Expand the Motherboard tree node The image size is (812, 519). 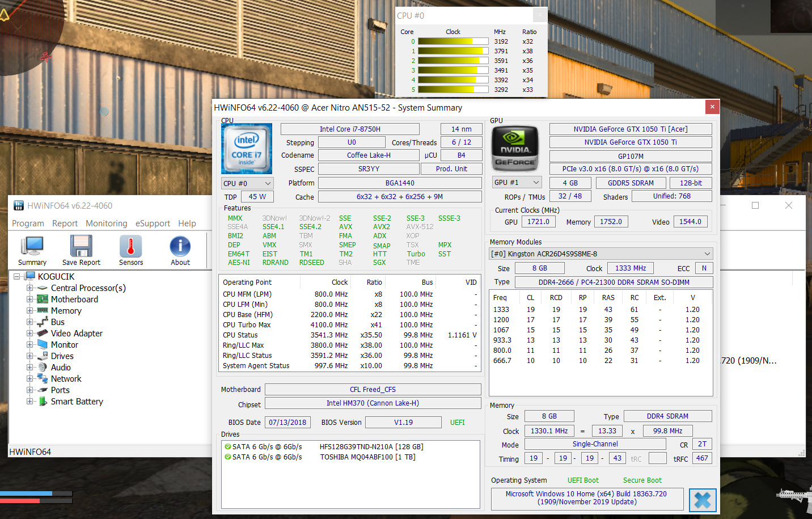29,299
